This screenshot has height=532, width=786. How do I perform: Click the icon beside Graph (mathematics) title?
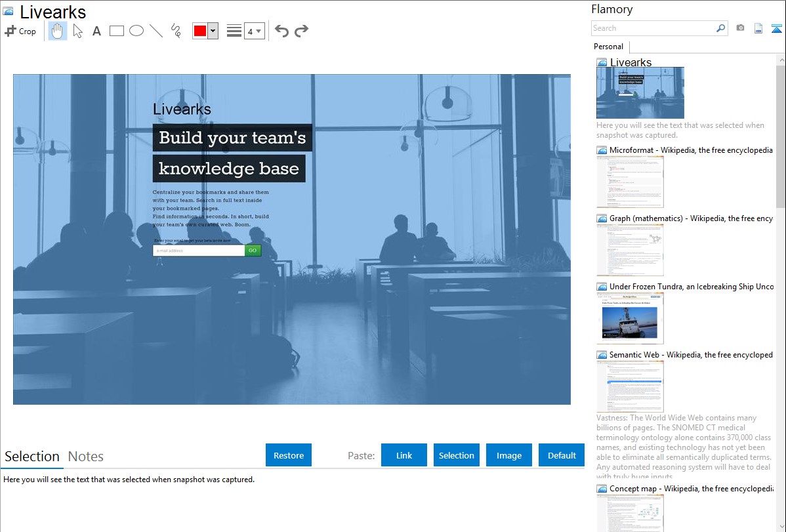pyautogui.click(x=602, y=218)
